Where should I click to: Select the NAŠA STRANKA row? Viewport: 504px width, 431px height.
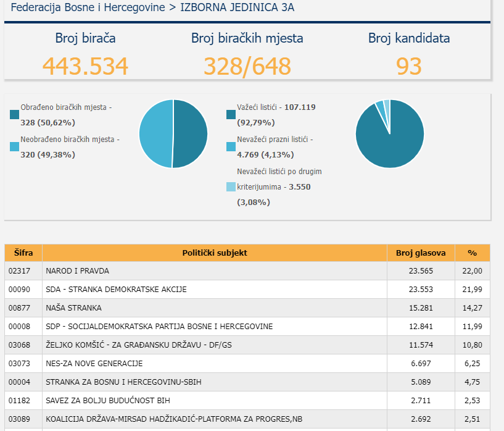coord(247,308)
